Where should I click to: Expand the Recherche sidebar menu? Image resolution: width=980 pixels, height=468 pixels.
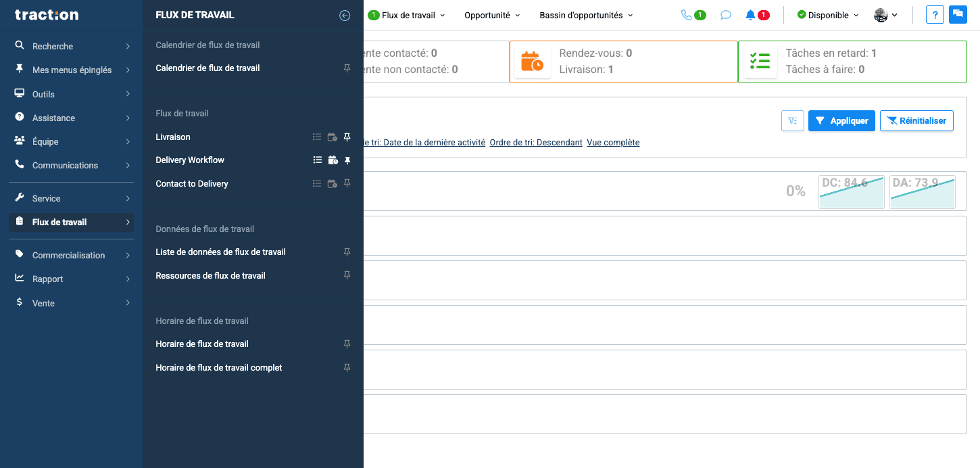[72, 47]
